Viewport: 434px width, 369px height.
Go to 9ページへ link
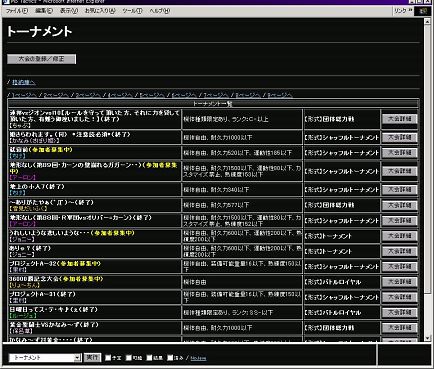pos(280,95)
